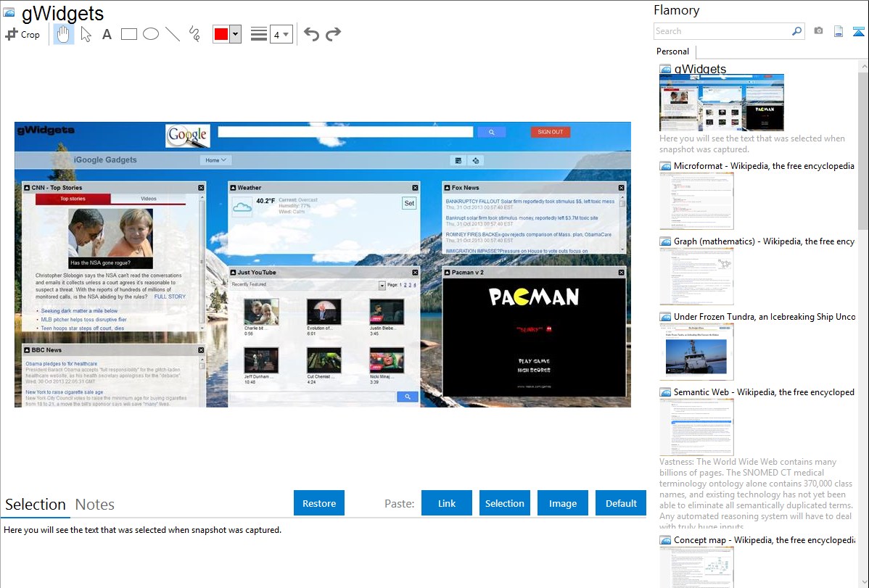Open the annotation color dropdown arrow
869x588 pixels.
coord(236,34)
